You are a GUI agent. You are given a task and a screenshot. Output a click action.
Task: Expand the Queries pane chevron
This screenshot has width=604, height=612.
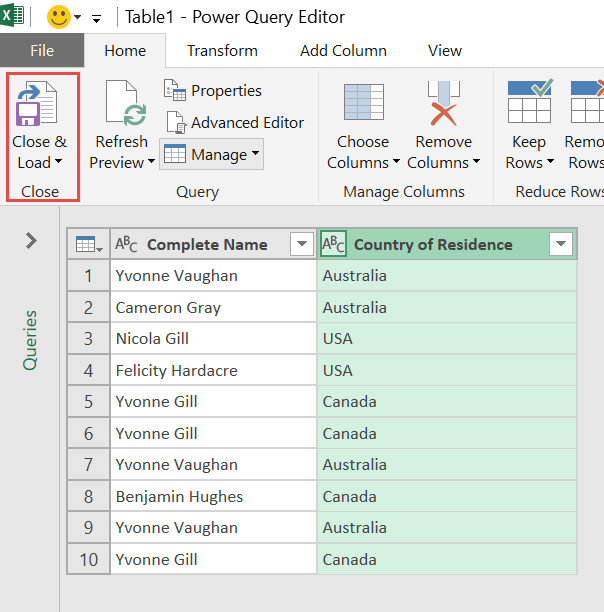pyautogui.click(x=31, y=240)
